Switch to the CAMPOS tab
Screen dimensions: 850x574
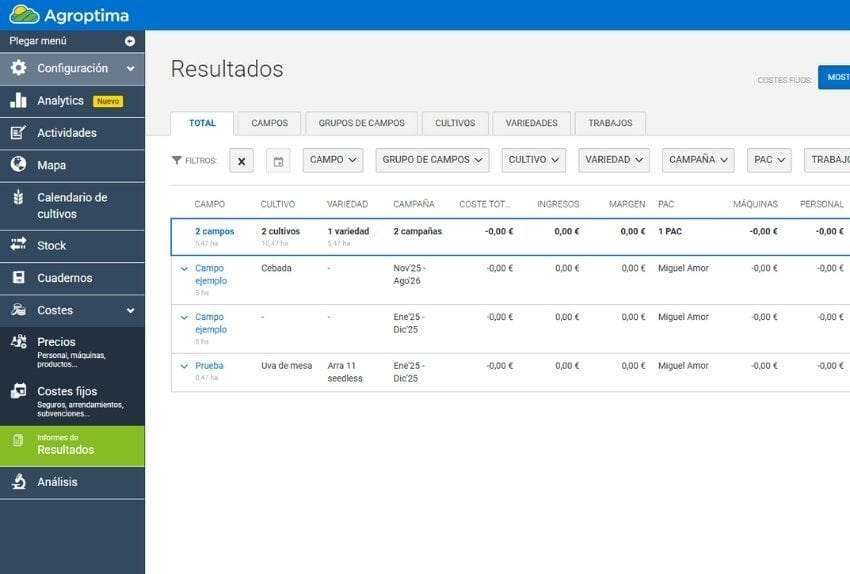point(269,124)
